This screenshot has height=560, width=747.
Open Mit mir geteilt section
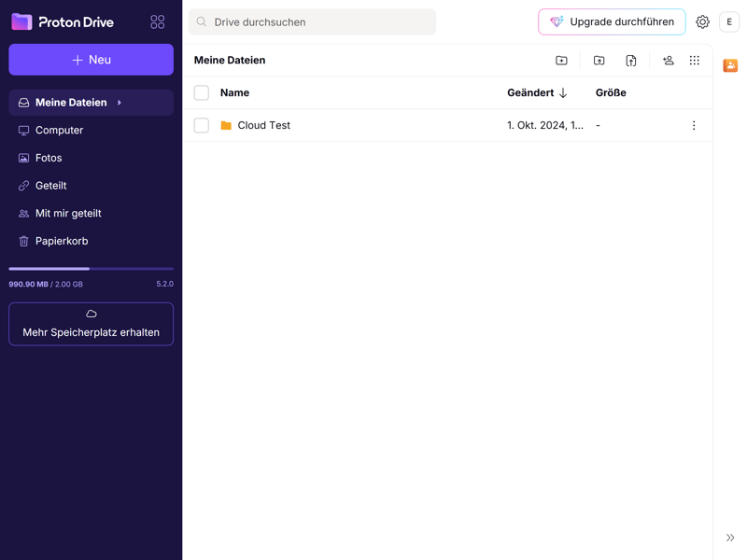(68, 213)
